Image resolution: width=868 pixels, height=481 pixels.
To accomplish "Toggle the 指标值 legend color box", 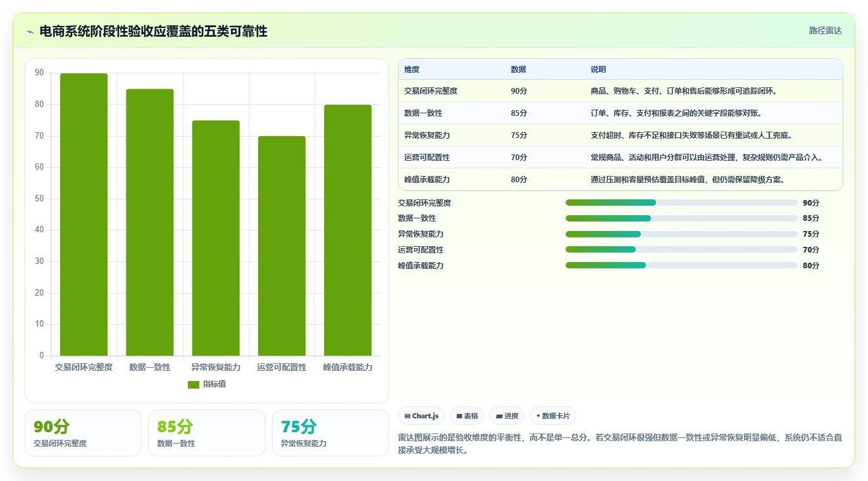I will point(194,384).
